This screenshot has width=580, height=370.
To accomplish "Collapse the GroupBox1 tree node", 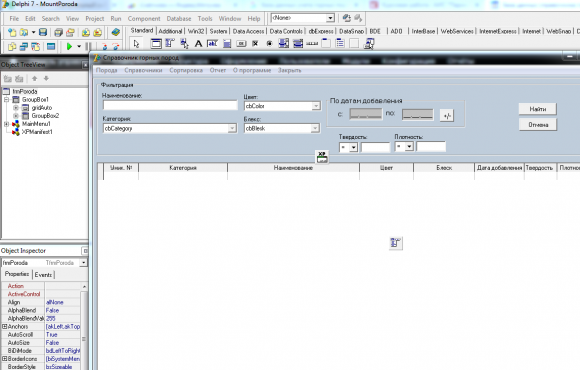I will [x=6, y=100].
